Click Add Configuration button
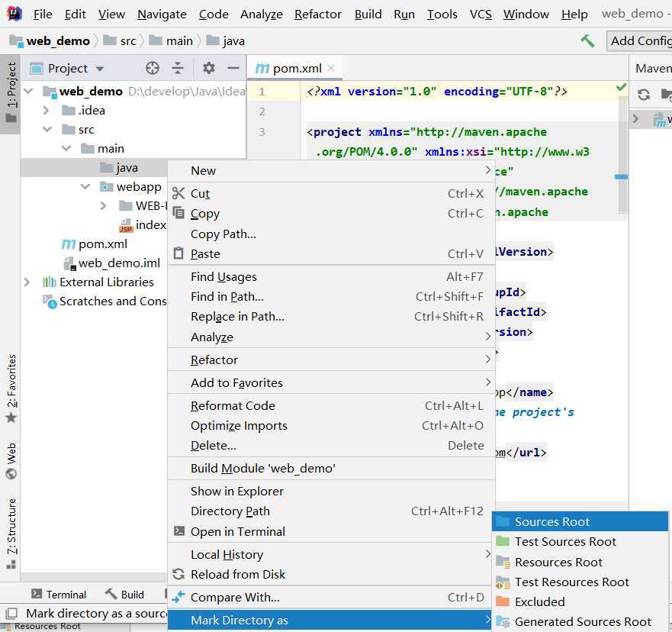Viewport: 672px width, 632px height. coord(639,41)
